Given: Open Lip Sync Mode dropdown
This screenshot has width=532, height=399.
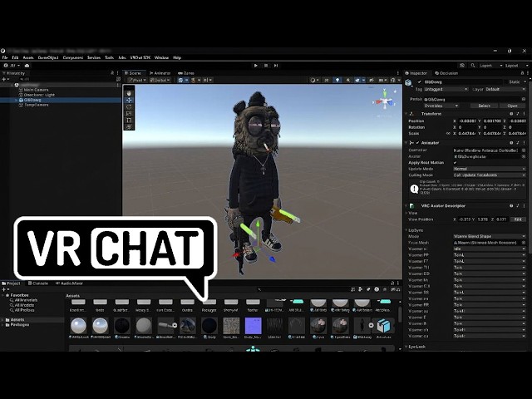Looking at the screenshot, I should [x=490, y=236].
